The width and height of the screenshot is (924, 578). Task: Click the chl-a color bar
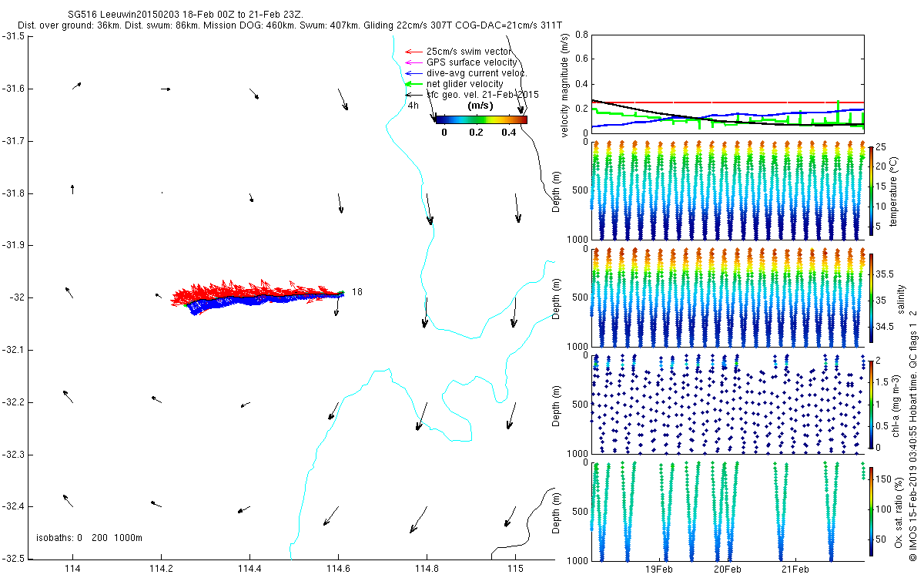(871, 404)
